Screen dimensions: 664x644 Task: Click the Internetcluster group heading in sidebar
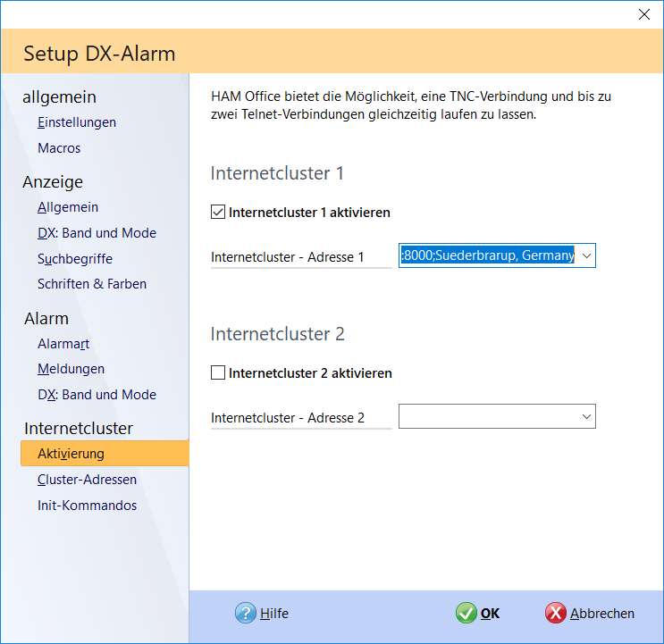click(x=79, y=428)
